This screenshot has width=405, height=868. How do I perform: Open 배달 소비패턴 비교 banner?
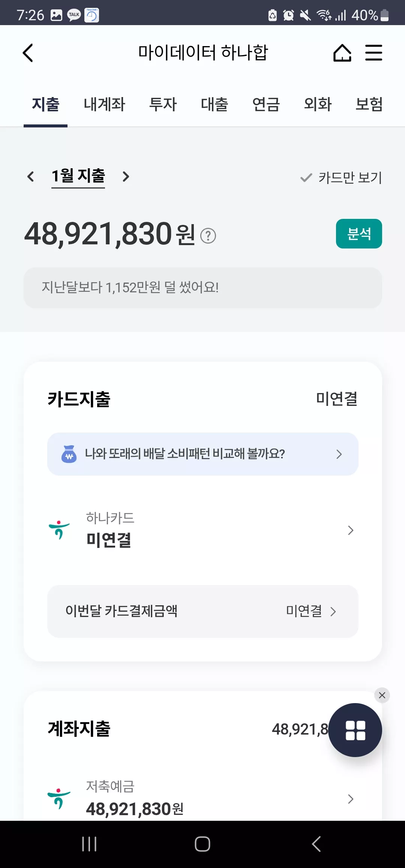203,454
